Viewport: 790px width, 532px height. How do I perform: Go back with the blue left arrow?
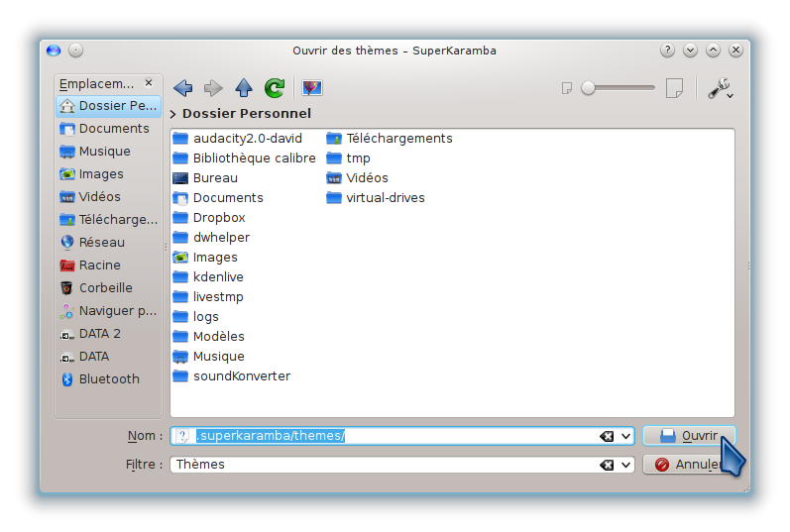183,88
